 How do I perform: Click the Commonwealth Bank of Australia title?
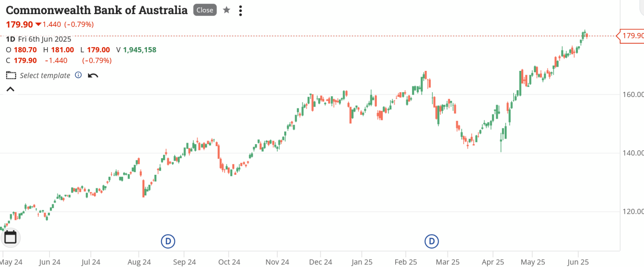pyautogui.click(x=97, y=10)
